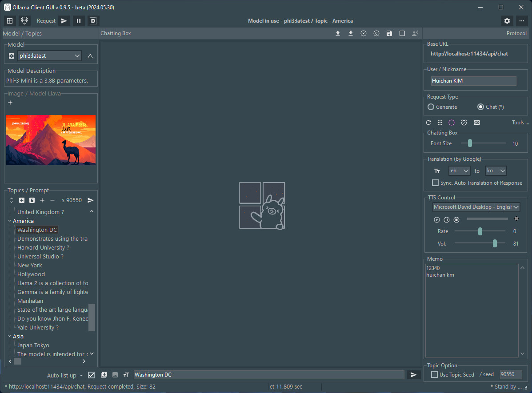The height and width of the screenshot is (393, 532).
Task: Enable Sync. Auto Translation of Response
Action: (436, 183)
